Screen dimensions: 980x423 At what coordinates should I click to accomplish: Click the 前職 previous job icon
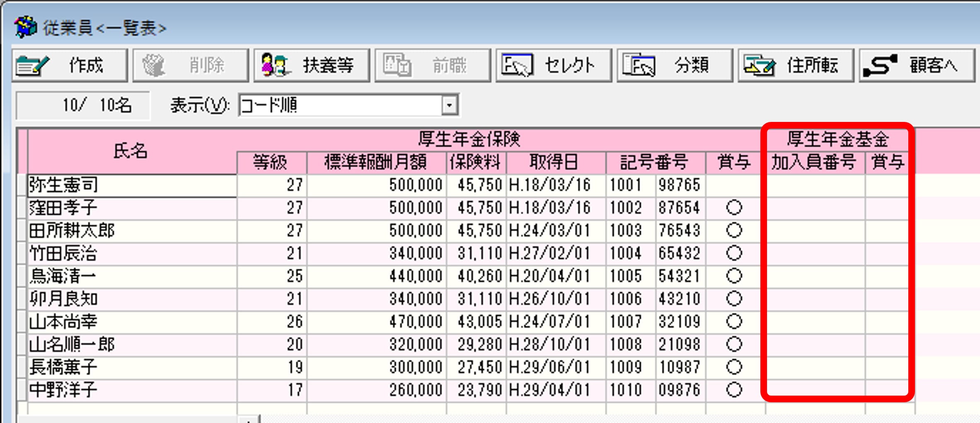pyautogui.click(x=397, y=66)
